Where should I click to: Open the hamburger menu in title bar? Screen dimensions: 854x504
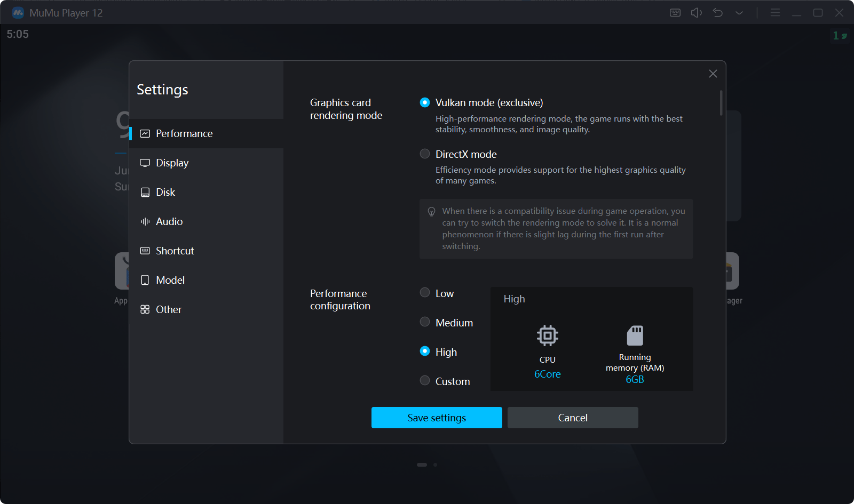[775, 13]
